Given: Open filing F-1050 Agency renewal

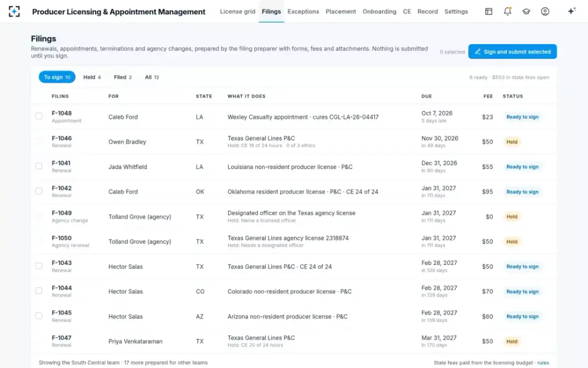Looking at the screenshot, I should (71, 241).
